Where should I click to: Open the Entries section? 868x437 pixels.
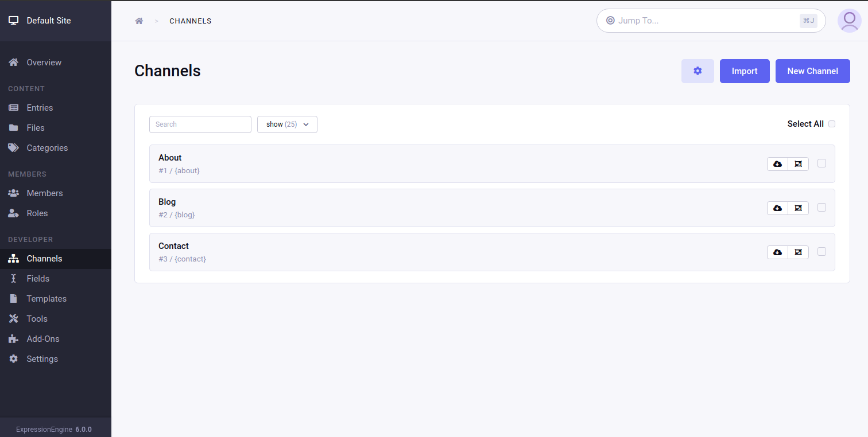(40, 107)
